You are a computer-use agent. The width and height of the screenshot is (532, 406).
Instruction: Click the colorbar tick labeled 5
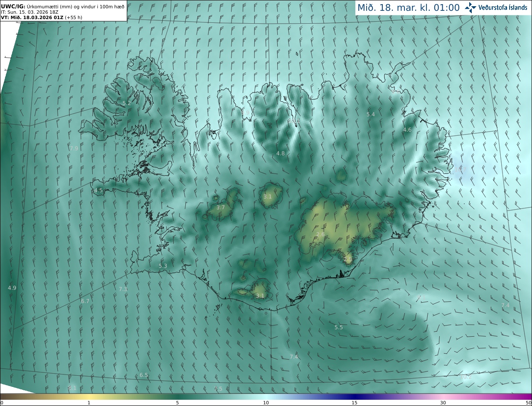click(177, 403)
